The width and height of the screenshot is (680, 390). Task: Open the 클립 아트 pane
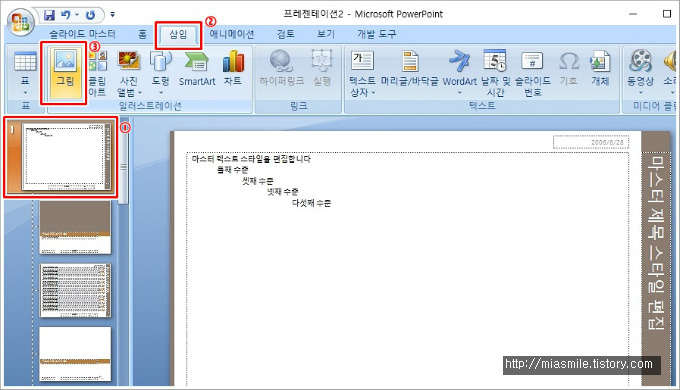coord(97,73)
